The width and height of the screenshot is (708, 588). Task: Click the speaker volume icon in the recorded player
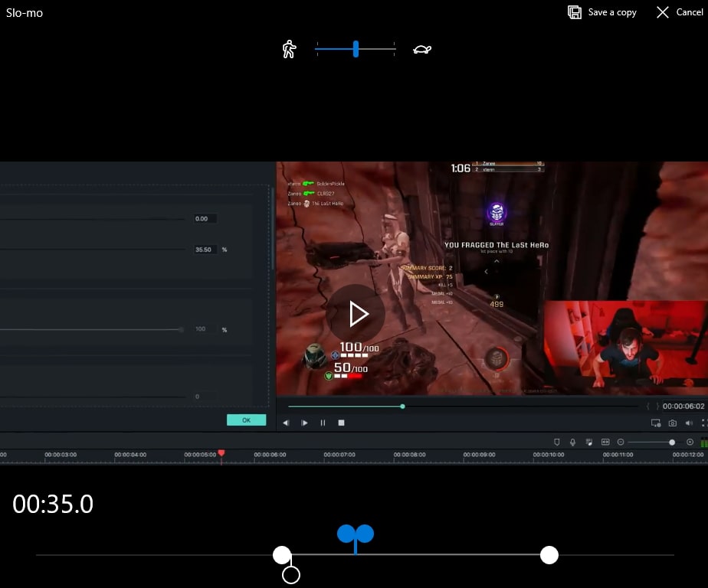[x=689, y=423]
